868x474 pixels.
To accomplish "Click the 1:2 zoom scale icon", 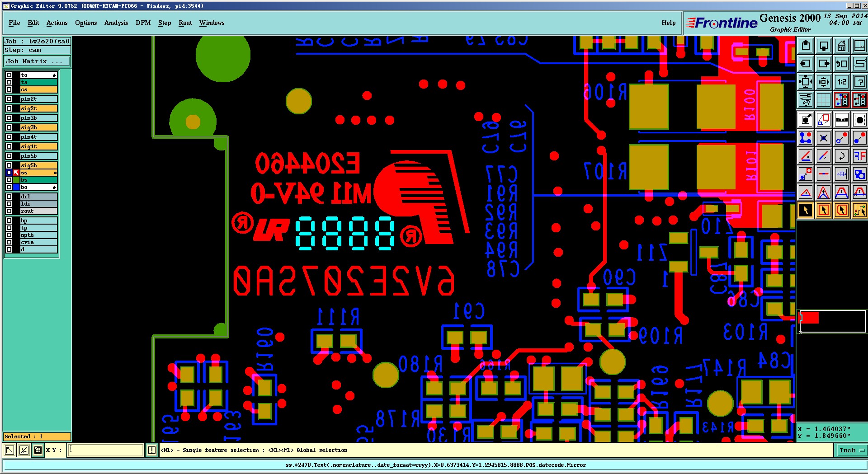I will (x=841, y=82).
